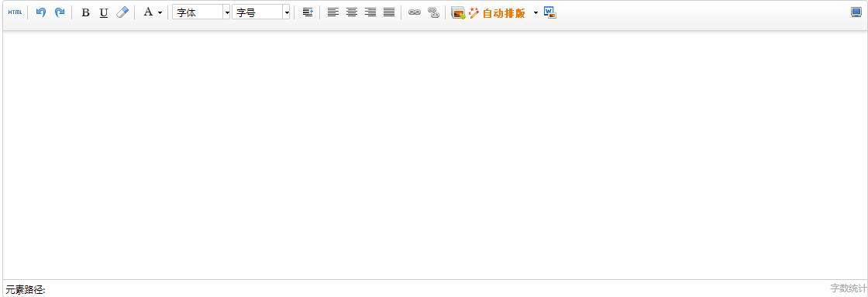Toggle fullscreen editor mode

(856, 12)
